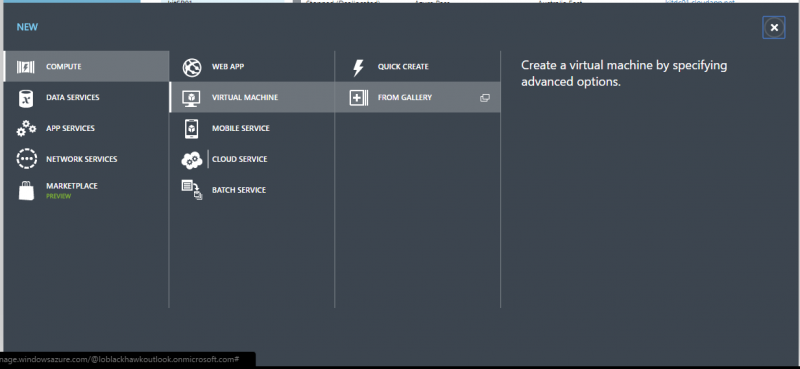Image resolution: width=800 pixels, height=369 pixels.
Task: Click the Quick Create lightning bolt icon
Action: click(358, 67)
